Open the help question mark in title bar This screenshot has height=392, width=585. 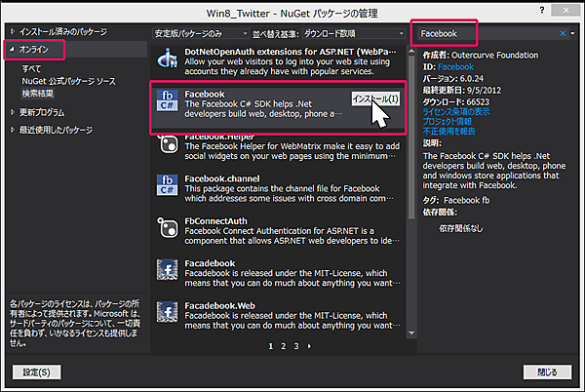(x=542, y=11)
